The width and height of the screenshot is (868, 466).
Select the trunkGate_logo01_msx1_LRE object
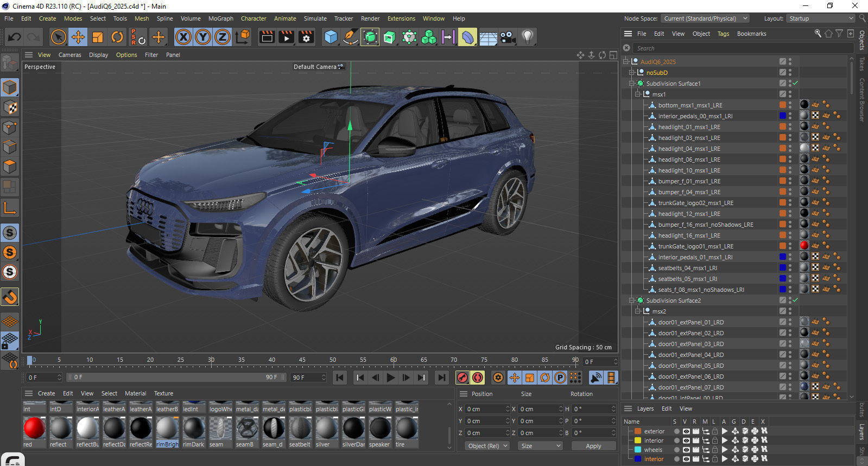pos(695,246)
